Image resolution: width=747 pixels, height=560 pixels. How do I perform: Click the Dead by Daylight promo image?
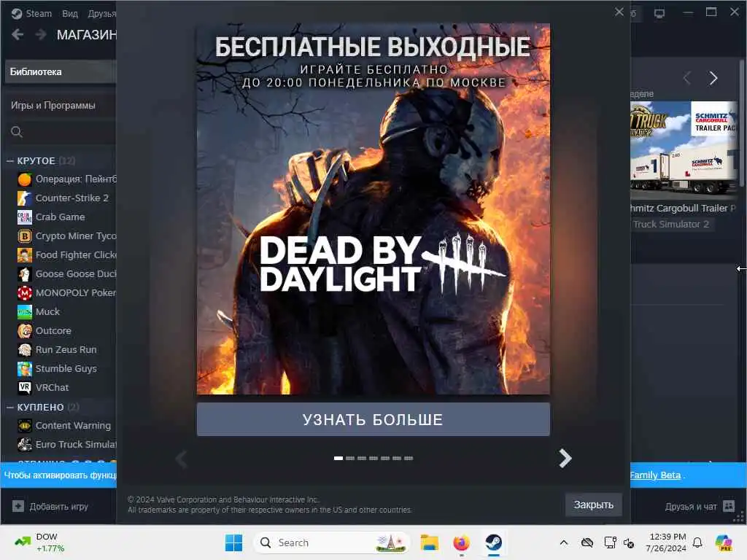click(373, 209)
